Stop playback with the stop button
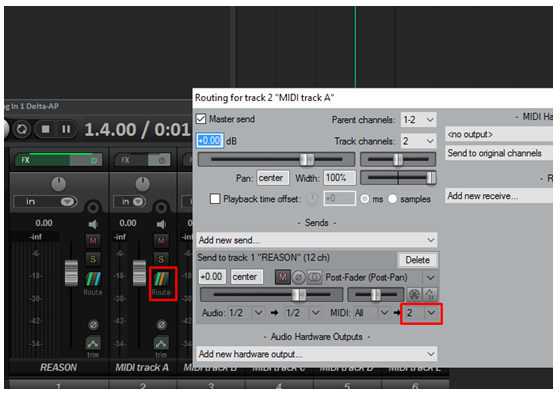Image resolution: width=560 pixels, height=395 pixels. tap(45, 129)
